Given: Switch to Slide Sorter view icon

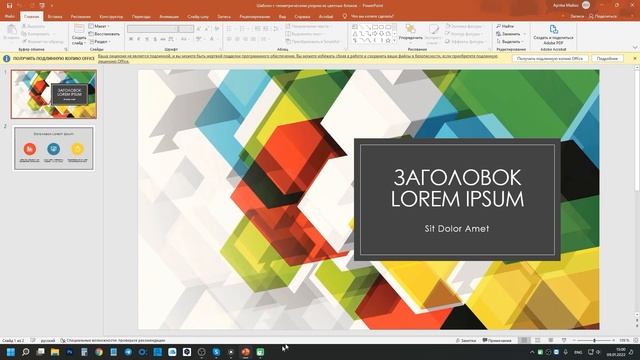Looking at the screenshot, I should point(538,340).
